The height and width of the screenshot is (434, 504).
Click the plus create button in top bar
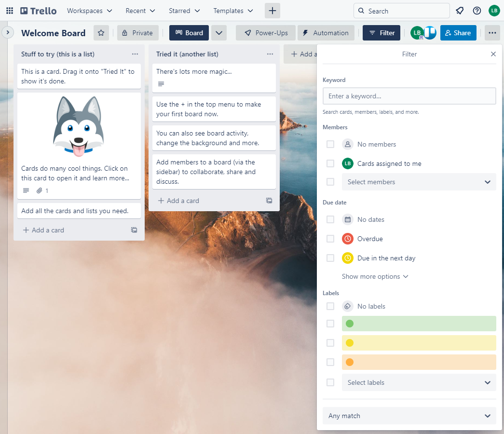pos(272,11)
